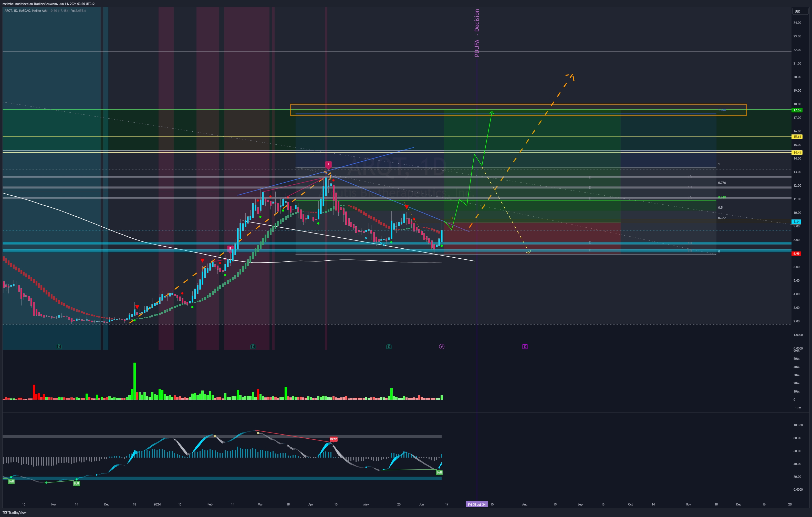Click the leftmost Bull label on oscillator

click(11, 481)
